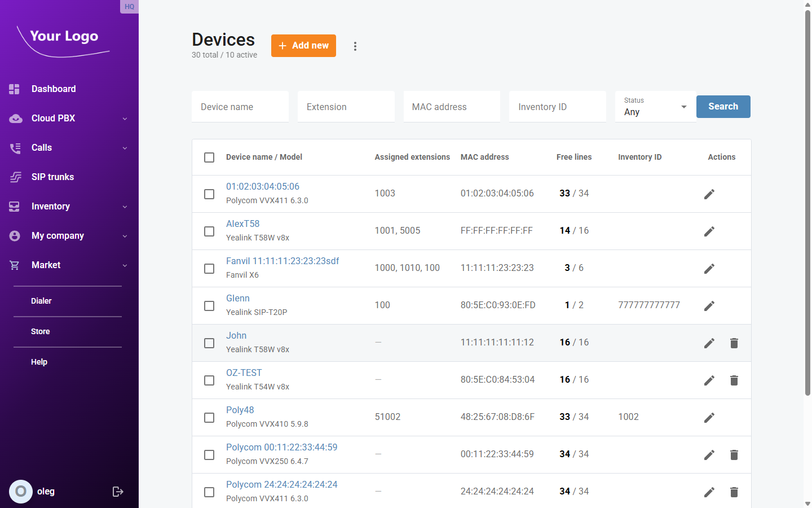Click the Add new button
Viewport: 812px width, 508px height.
point(303,46)
